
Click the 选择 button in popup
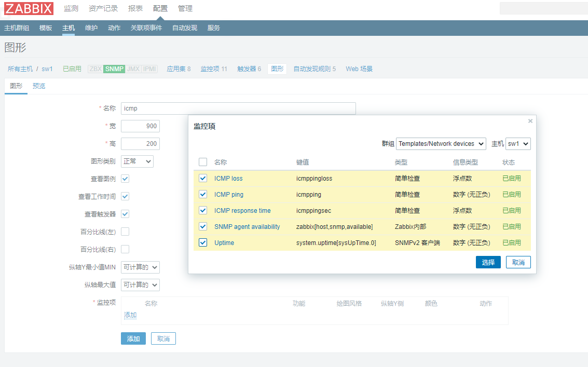point(488,262)
